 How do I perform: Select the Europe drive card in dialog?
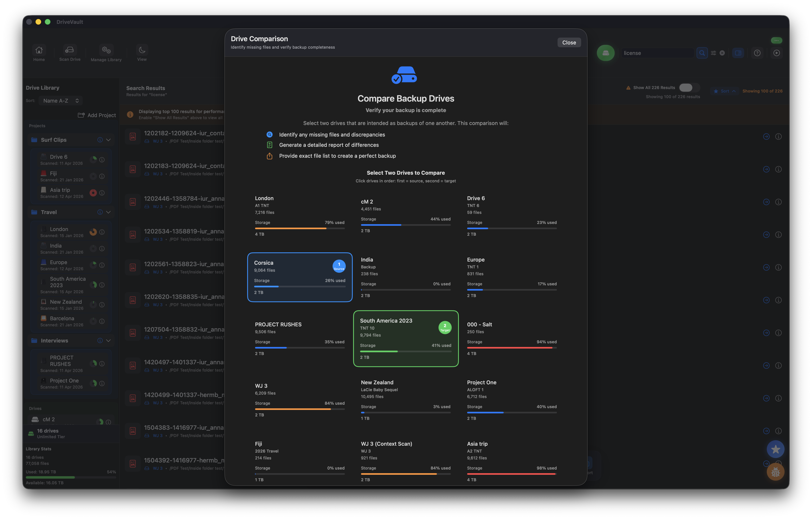[512, 277]
